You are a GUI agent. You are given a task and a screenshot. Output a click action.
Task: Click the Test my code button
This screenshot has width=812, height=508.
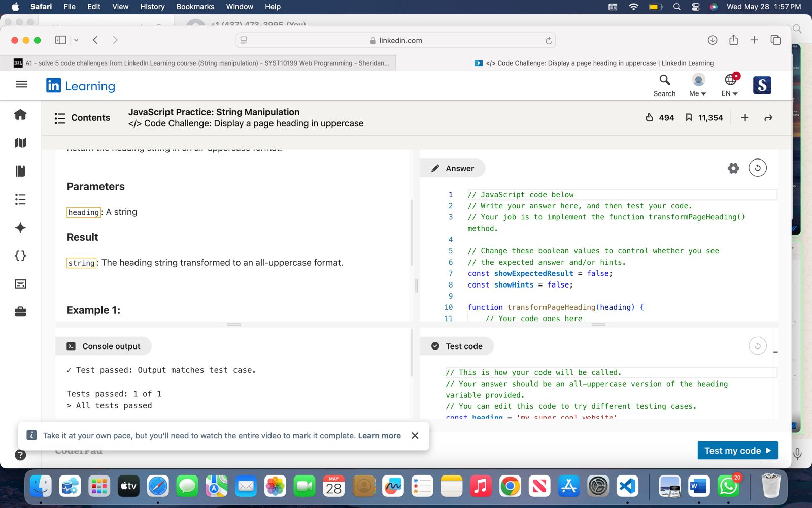(737, 451)
